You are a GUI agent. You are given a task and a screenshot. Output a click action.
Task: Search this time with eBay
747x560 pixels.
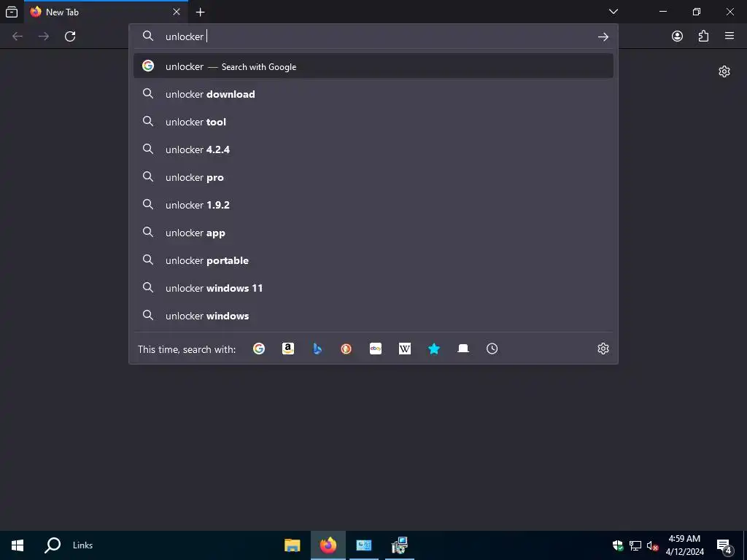point(376,349)
